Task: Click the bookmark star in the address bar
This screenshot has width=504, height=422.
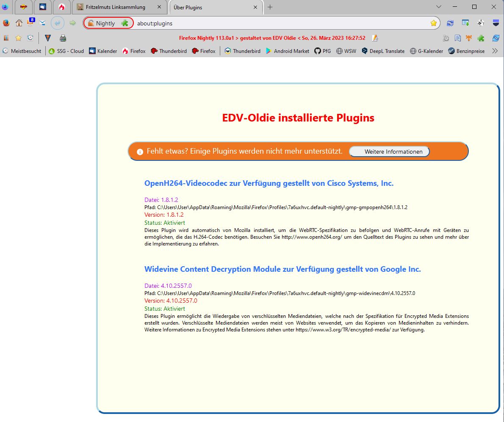Action: click(x=433, y=23)
